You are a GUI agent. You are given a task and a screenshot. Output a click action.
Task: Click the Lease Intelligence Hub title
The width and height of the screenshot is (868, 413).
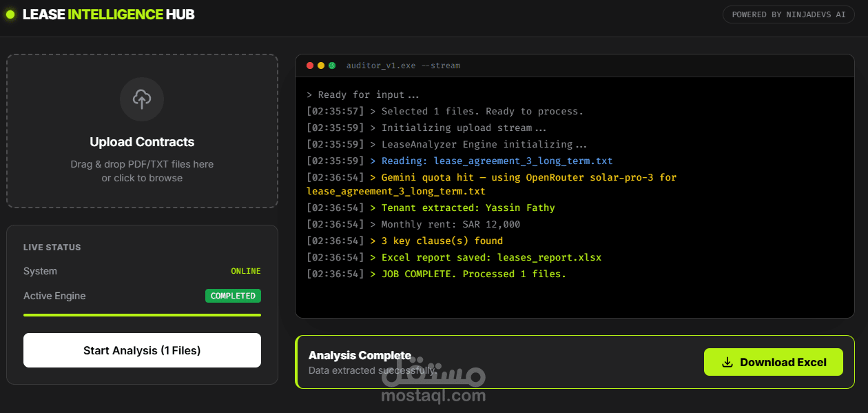pos(109,14)
